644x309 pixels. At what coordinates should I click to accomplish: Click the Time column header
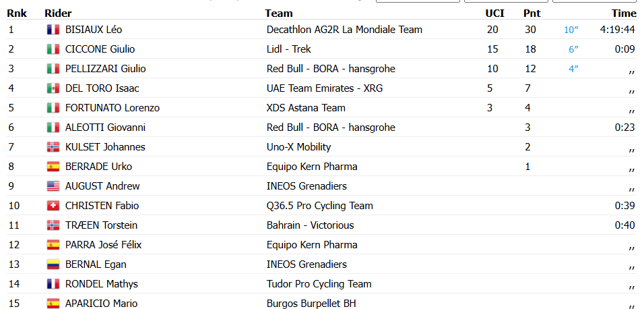623,13
